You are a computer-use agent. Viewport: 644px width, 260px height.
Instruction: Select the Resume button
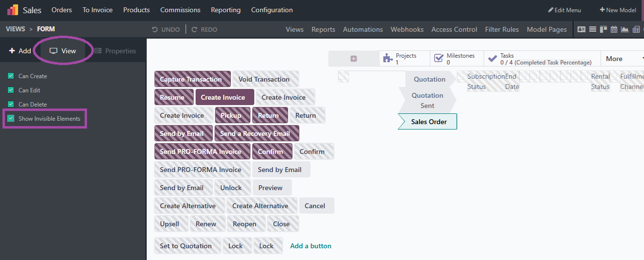click(174, 97)
